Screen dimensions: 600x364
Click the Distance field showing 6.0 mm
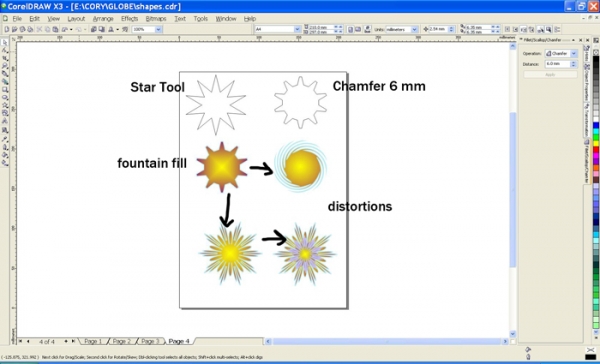click(558, 64)
